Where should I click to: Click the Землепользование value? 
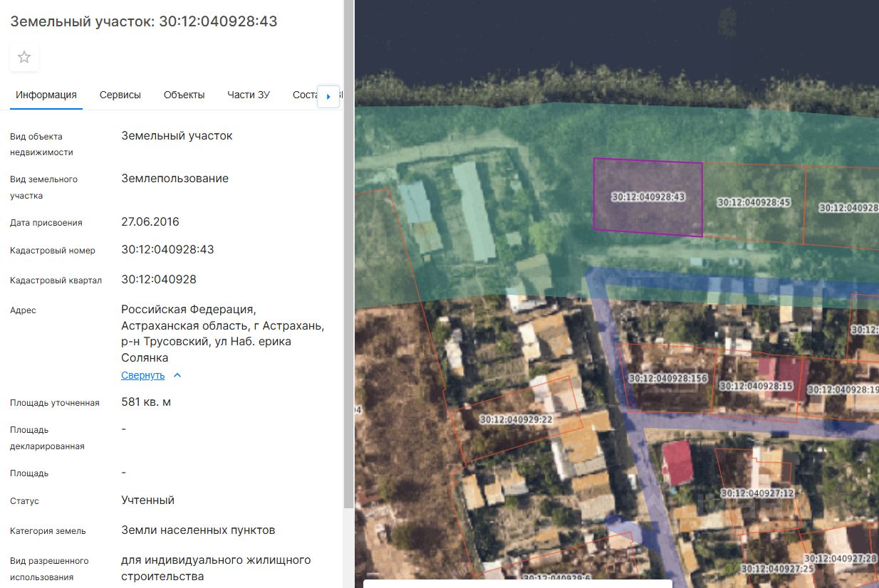point(175,179)
